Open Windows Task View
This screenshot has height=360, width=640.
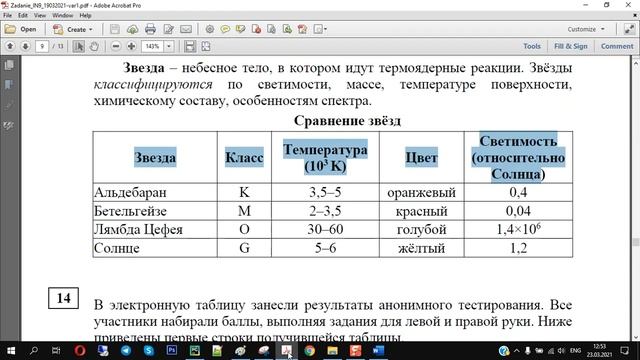(x=56, y=351)
